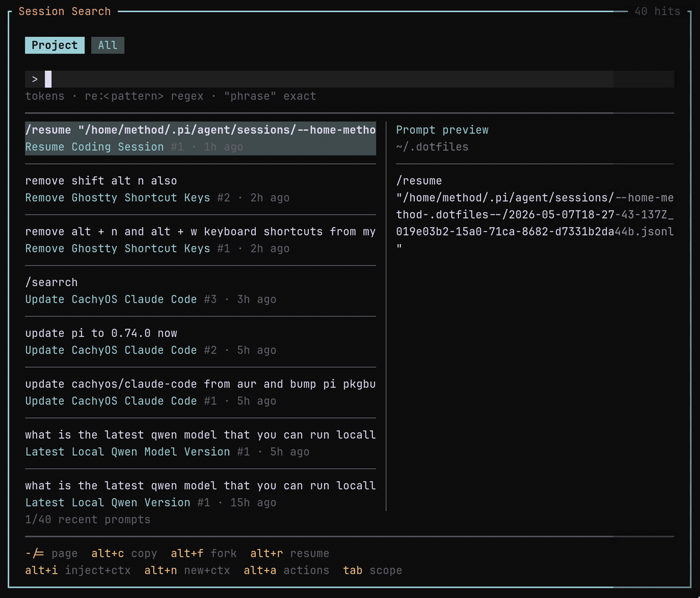
Task: Click the 'alt+i inject+ctx' shortcut hint
Action: tap(78, 571)
